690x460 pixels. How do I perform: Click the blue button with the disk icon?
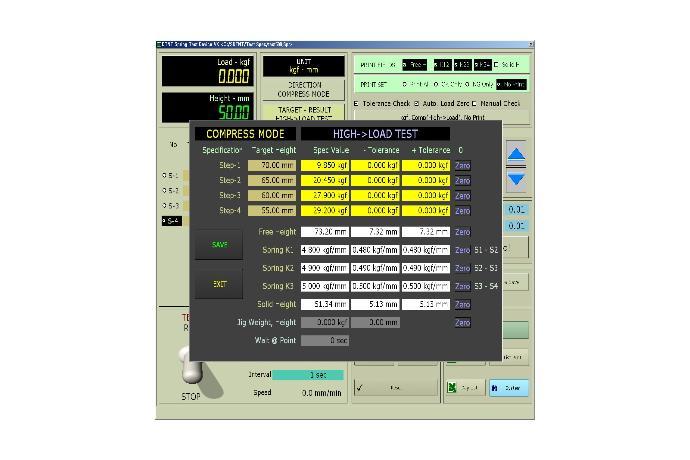[x=509, y=388]
